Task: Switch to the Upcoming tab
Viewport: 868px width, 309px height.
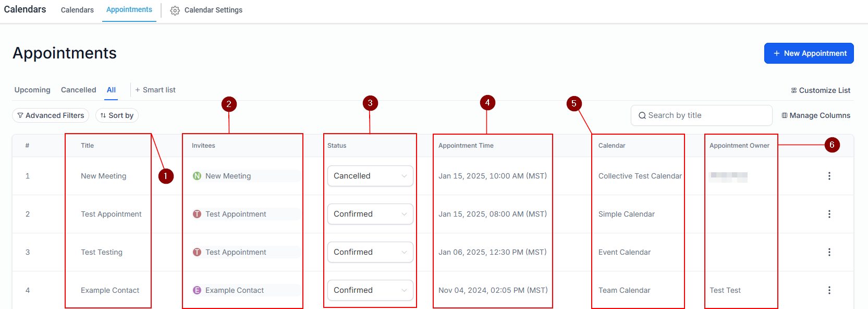Action: (x=32, y=90)
